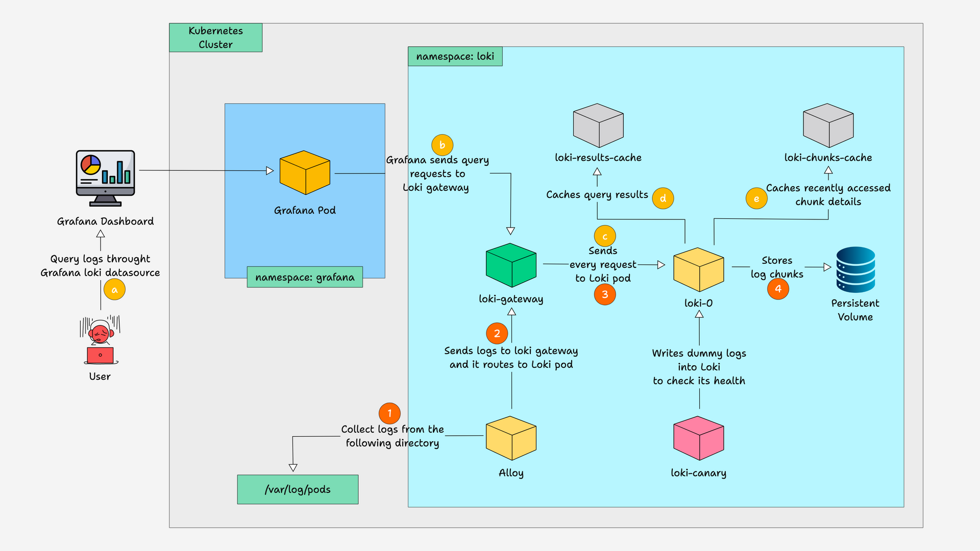Image resolution: width=980 pixels, height=551 pixels.
Task: Click the Kubernetes Cluster title box
Action: coord(215,37)
